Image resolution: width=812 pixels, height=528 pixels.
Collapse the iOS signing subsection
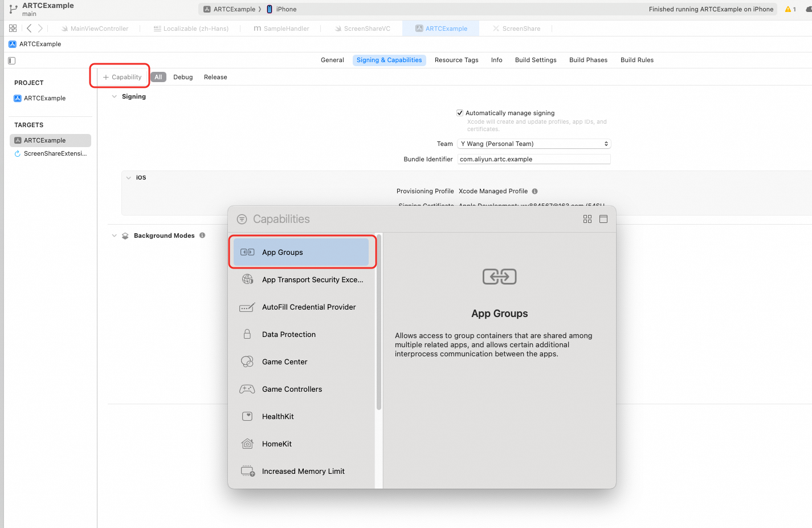(x=129, y=178)
